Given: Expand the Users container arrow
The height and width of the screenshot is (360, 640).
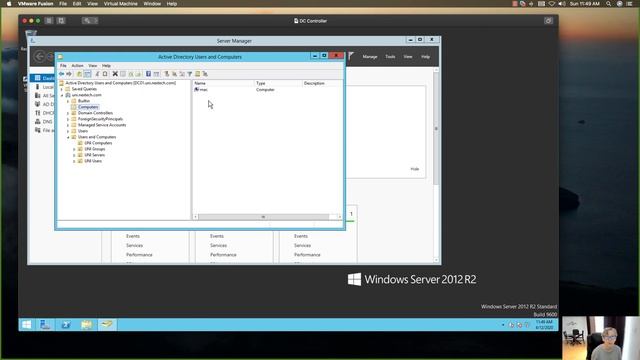Looking at the screenshot, I should [68, 131].
